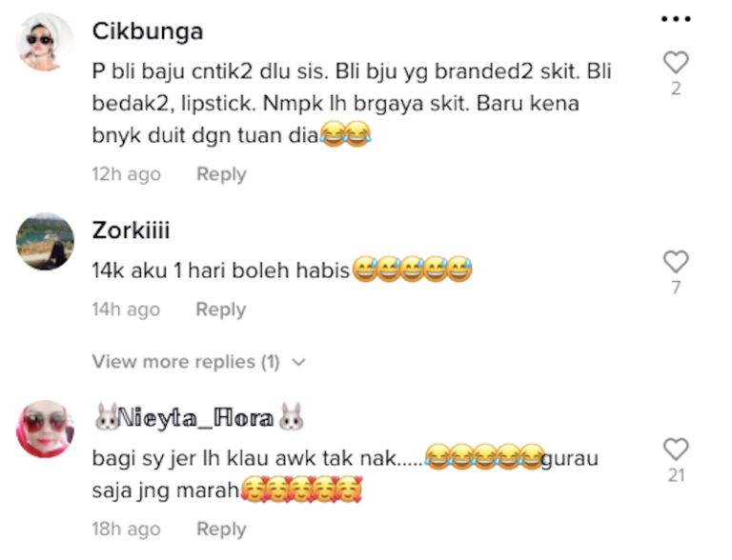
Task: Open the three-dot more options menu
Action: tap(676, 19)
